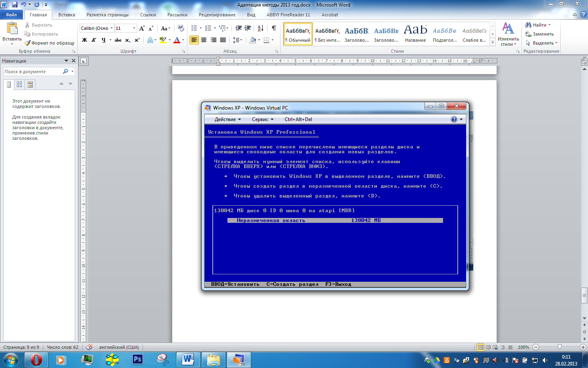The width and height of the screenshot is (588, 368).
Task: Switch to Print Layout view button
Action: 481,347
